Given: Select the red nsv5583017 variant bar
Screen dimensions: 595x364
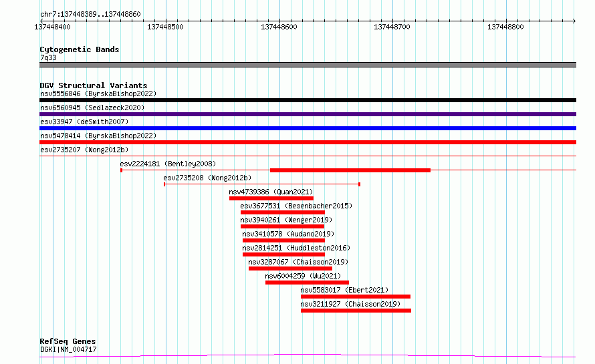Looking at the screenshot, I should click(356, 297).
